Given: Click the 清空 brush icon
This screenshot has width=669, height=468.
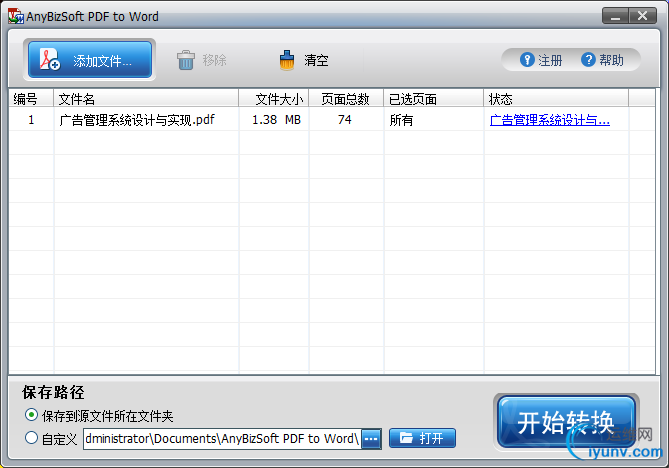Looking at the screenshot, I should pyautogui.click(x=287, y=60).
